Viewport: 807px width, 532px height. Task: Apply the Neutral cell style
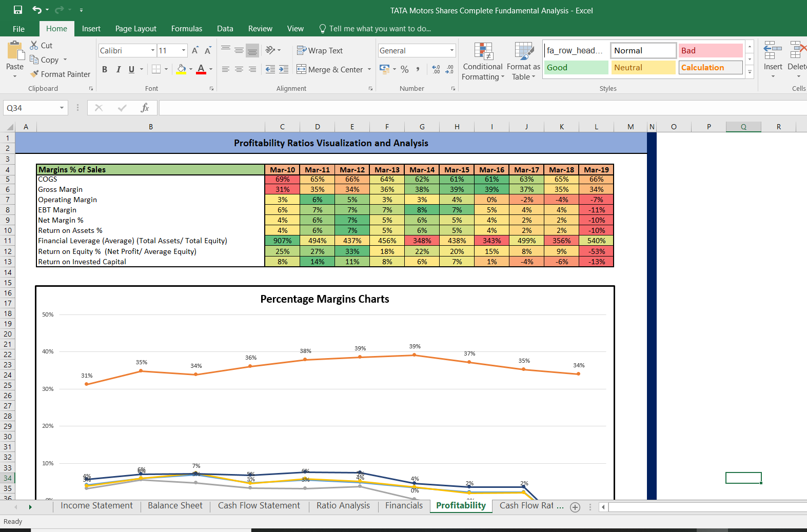[643, 67]
